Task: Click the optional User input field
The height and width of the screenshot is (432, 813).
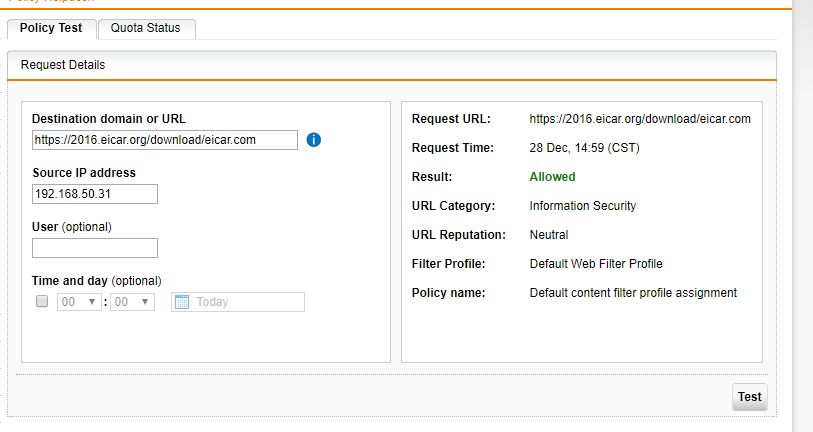Action: click(x=94, y=248)
